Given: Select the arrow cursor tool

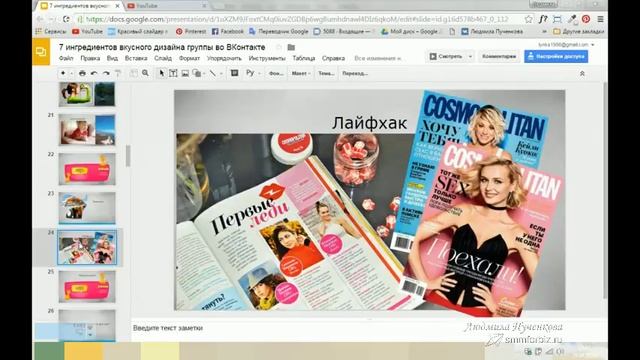Looking at the screenshot, I should (x=162, y=73).
